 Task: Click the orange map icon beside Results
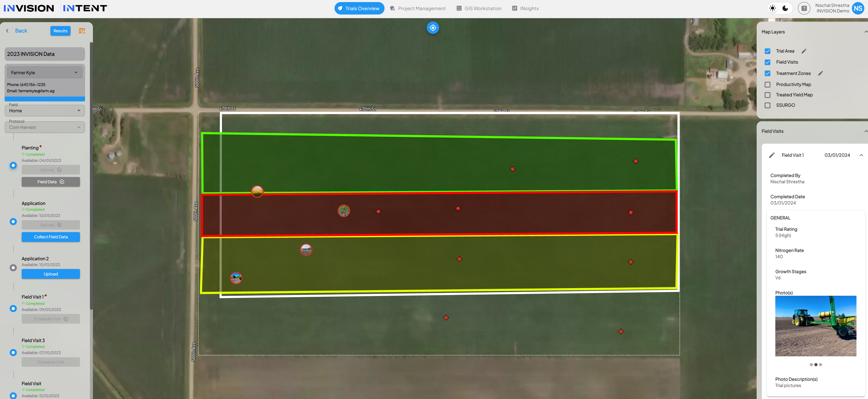[x=82, y=31]
